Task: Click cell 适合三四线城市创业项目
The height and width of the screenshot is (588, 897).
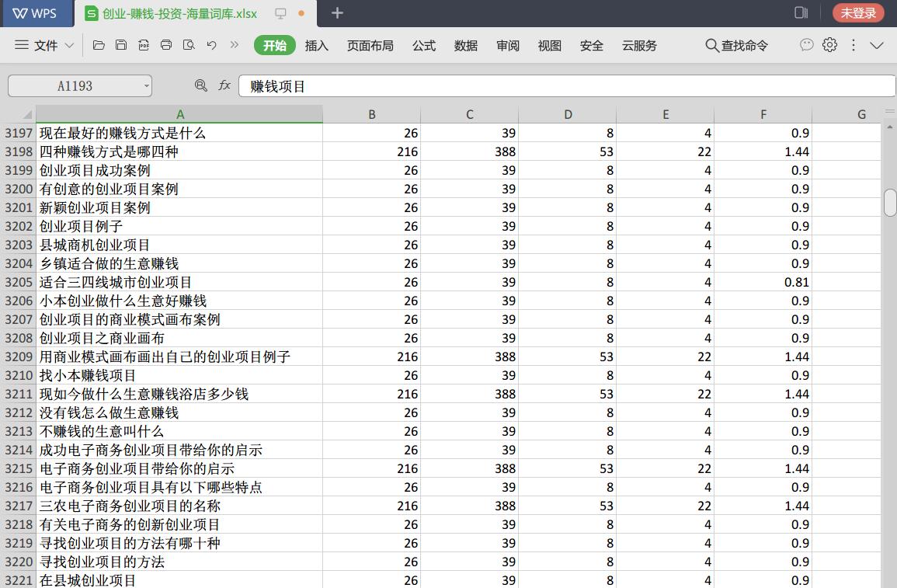Action: click(179, 282)
